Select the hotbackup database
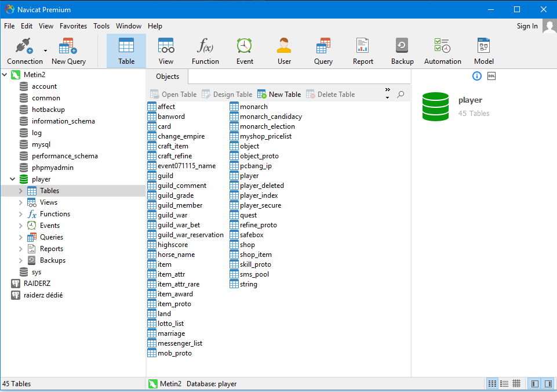Screen dimensions: 557x392 tap(48, 110)
